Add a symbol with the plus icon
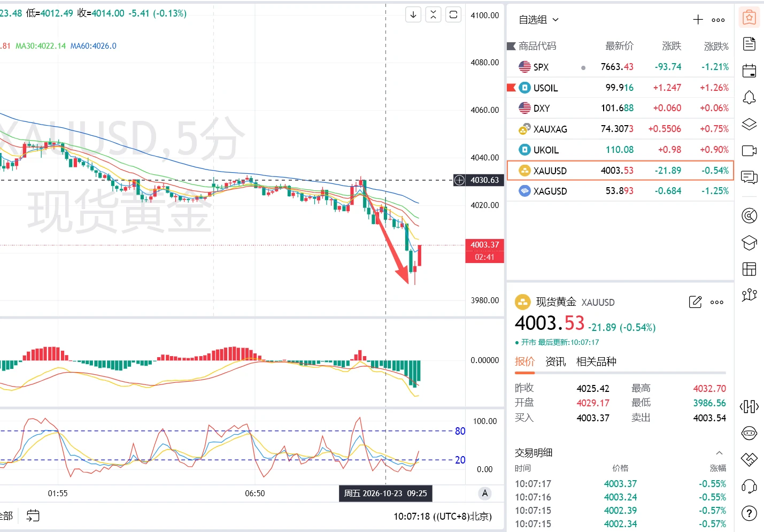764x532 pixels. point(698,20)
